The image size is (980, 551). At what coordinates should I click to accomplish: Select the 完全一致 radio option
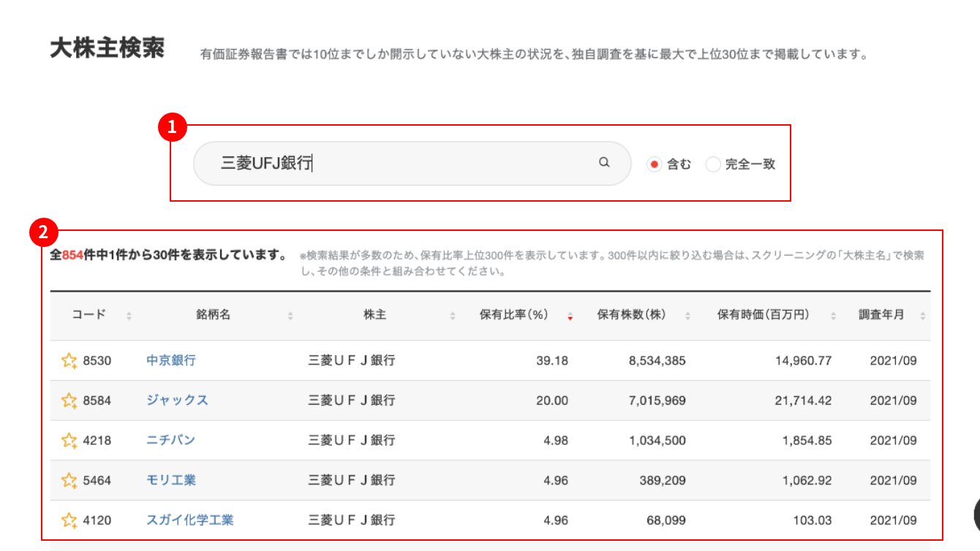[x=713, y=164]
